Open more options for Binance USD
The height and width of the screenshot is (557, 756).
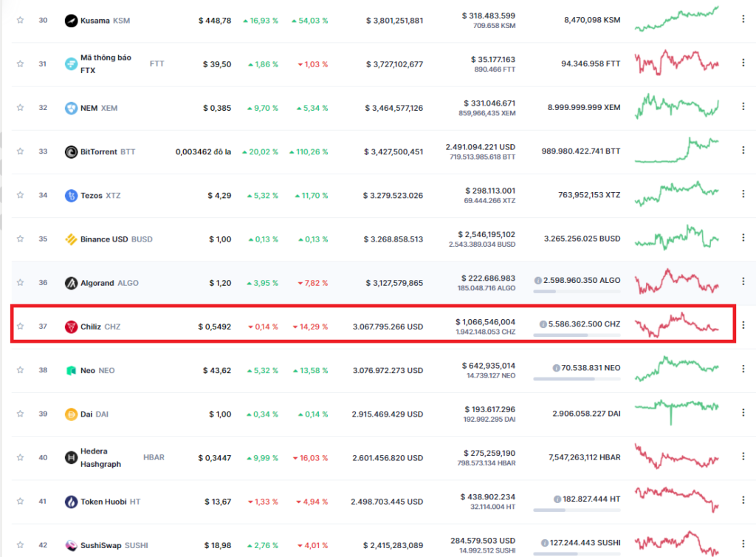[x=743, y=238]
